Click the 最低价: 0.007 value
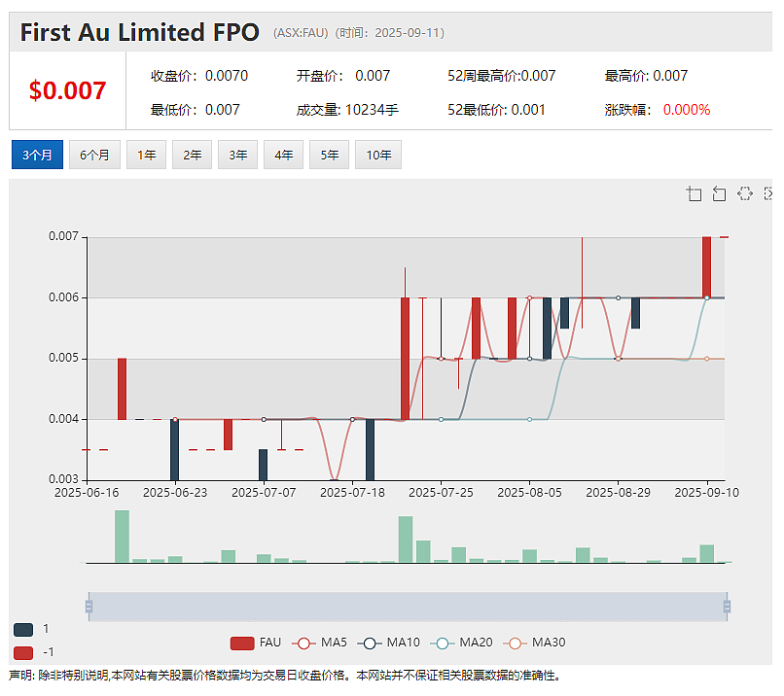This screenshot has height=696, width=784. 195,110
